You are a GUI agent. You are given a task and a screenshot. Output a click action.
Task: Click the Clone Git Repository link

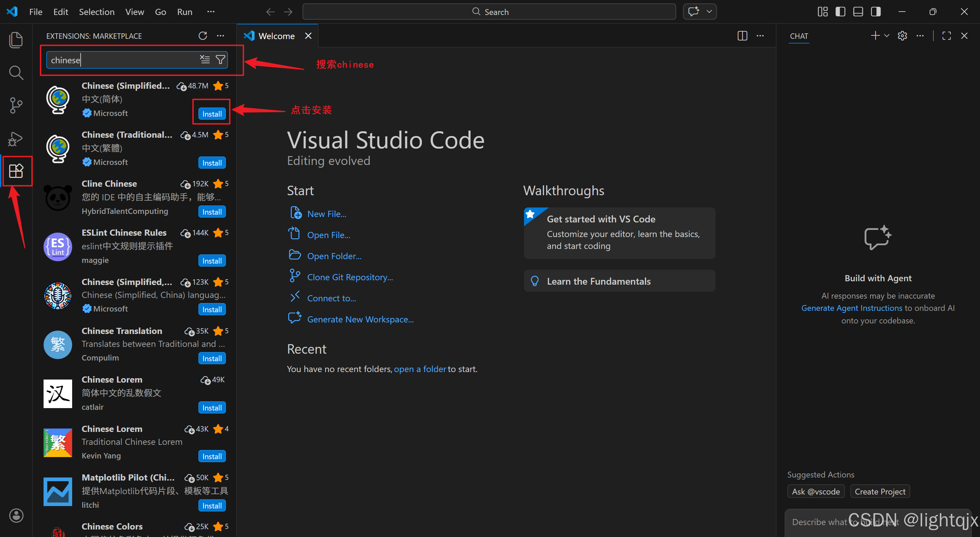pyautogui.click(x=349, y=277)
